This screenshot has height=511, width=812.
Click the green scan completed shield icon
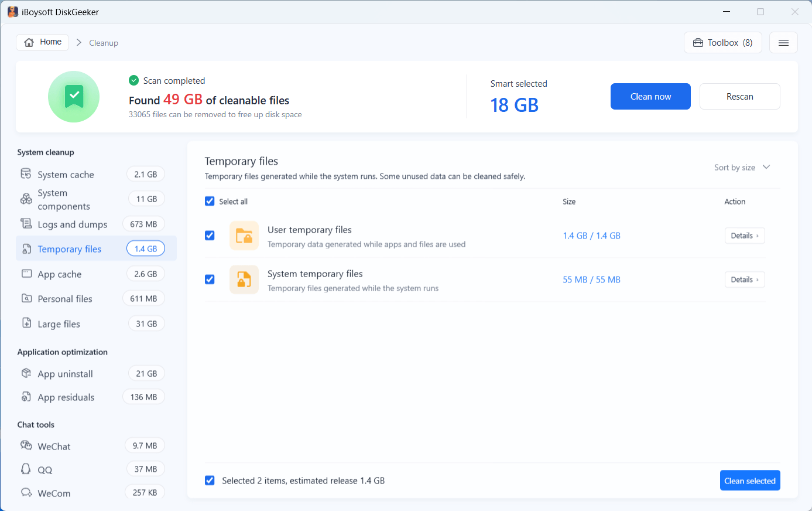coord(74,97)
